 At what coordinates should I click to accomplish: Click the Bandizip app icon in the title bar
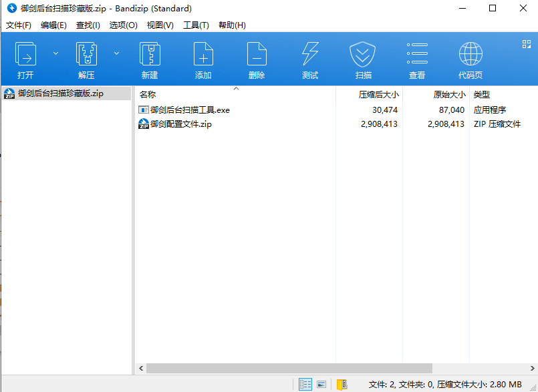(x=12, y=8)
